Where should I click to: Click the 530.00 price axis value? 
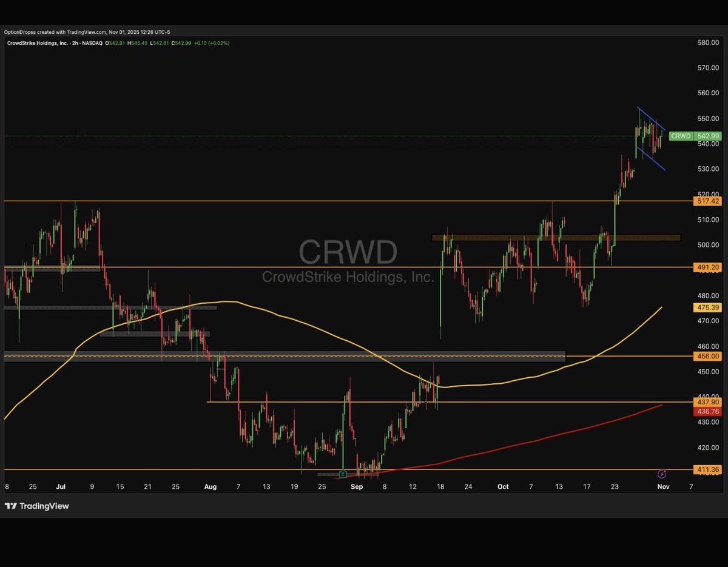(x=708, y=169)
